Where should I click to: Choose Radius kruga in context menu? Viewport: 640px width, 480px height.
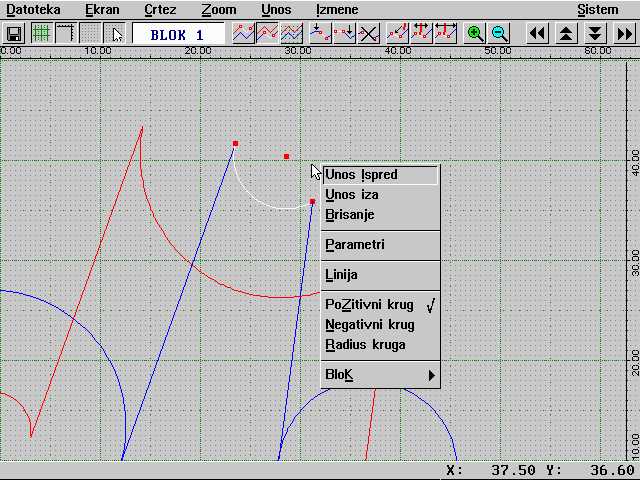(x=380, y=345)
